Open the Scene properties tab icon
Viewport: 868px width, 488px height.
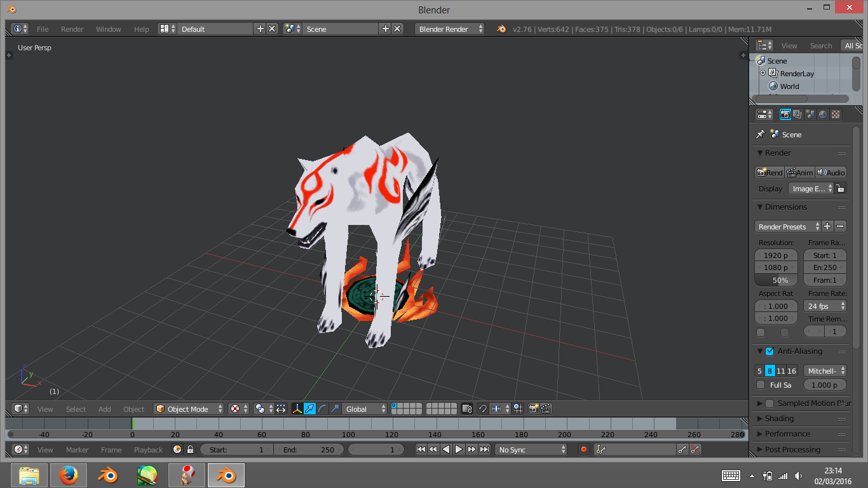810,114
